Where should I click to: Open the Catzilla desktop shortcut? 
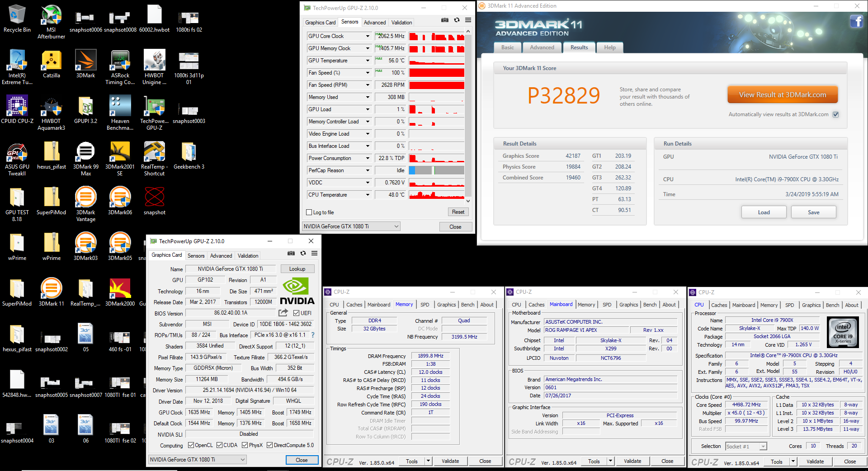point(51,64)
